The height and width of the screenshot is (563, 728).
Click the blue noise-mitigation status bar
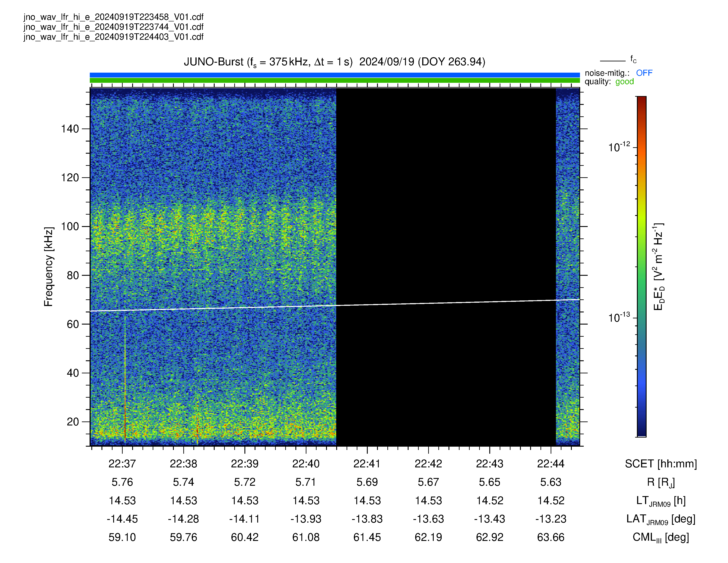click(x=335, y=75)
